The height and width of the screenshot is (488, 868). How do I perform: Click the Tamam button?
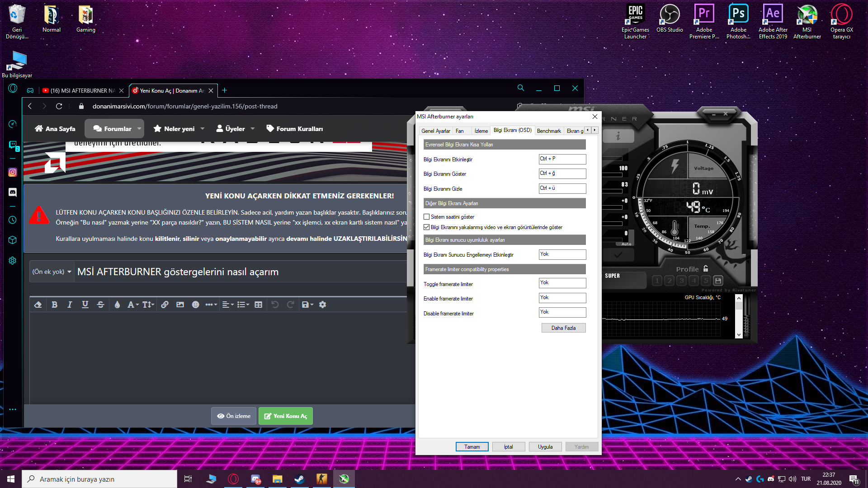click(472, 447)
